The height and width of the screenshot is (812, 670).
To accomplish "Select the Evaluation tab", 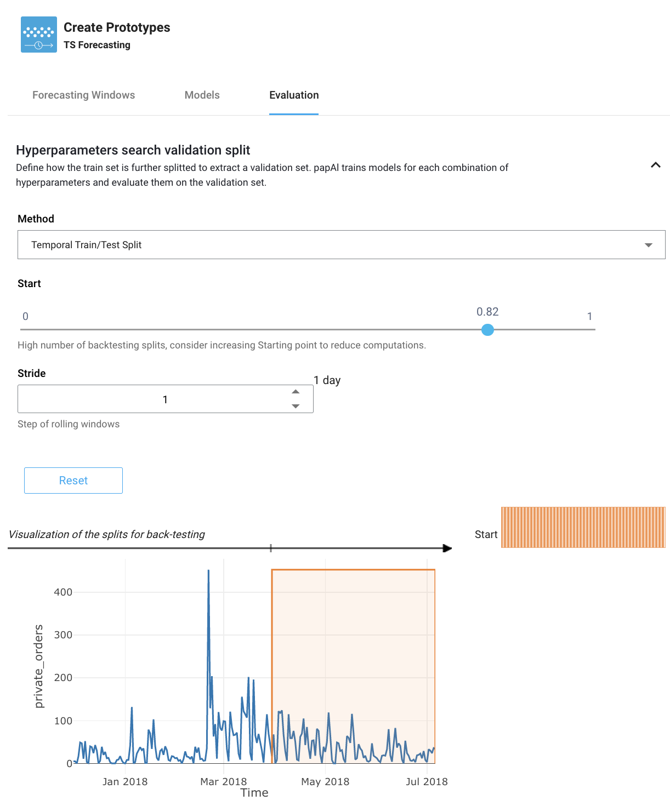I will (x=294, y=95).
